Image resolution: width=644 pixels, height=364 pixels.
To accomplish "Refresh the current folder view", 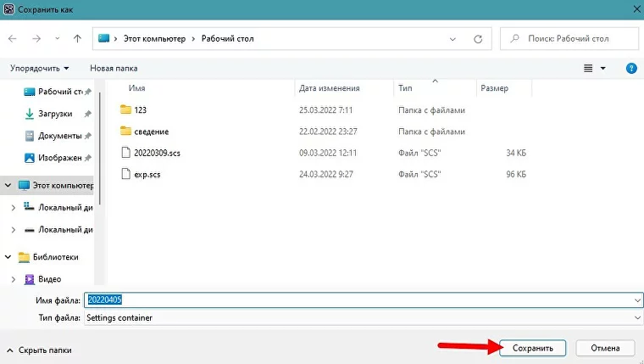I will [x=478, y=38].
